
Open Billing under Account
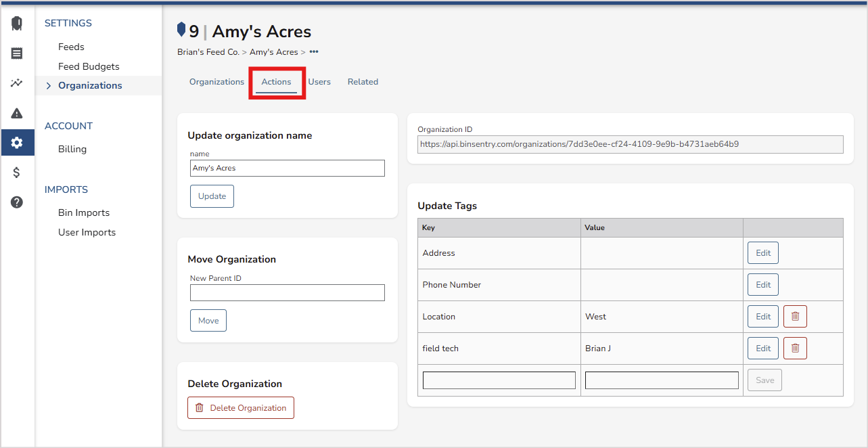pos(72,149)
